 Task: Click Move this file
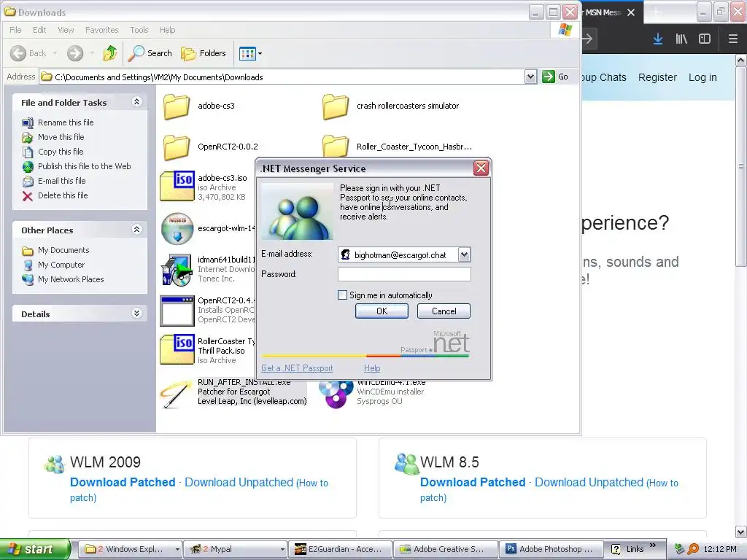61,137
